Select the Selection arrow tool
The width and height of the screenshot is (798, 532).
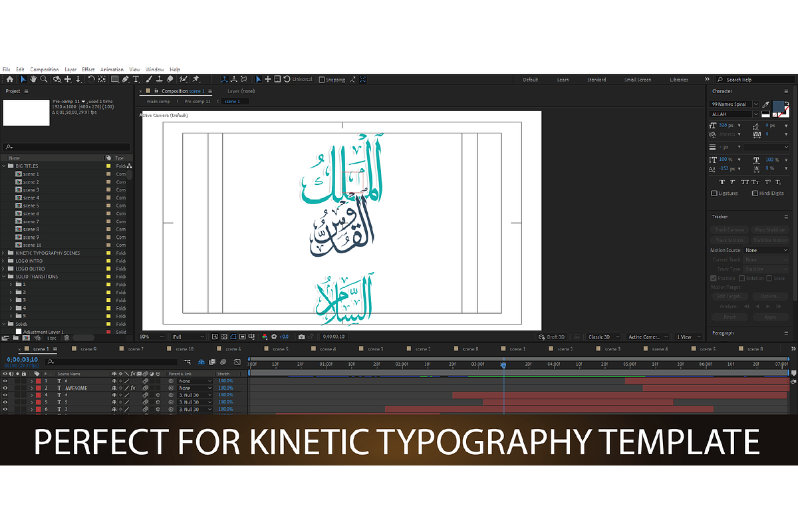[23, 79]
